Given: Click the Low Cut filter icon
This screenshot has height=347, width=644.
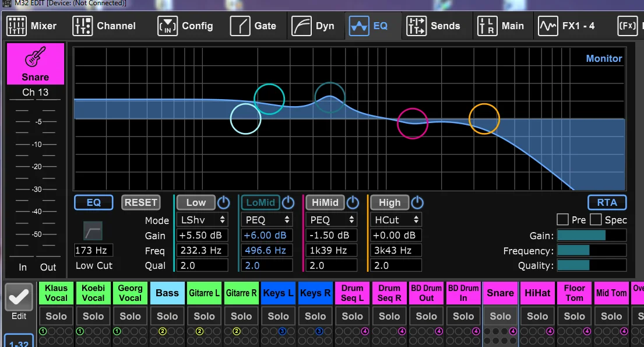Looking at the screenshot, I should pyautogui.click(x=93, y=230).
